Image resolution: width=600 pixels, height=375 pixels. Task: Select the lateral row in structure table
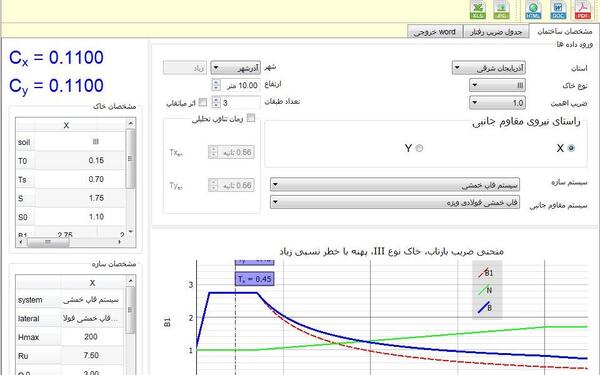point(70,318)
